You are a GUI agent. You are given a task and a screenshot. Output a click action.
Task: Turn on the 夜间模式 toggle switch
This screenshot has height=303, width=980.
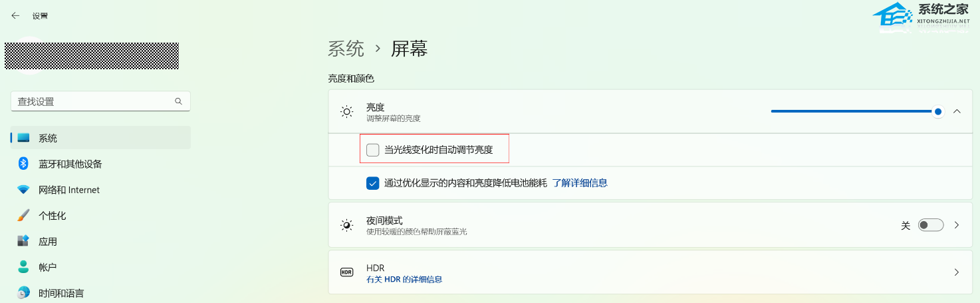coord(931,225)
